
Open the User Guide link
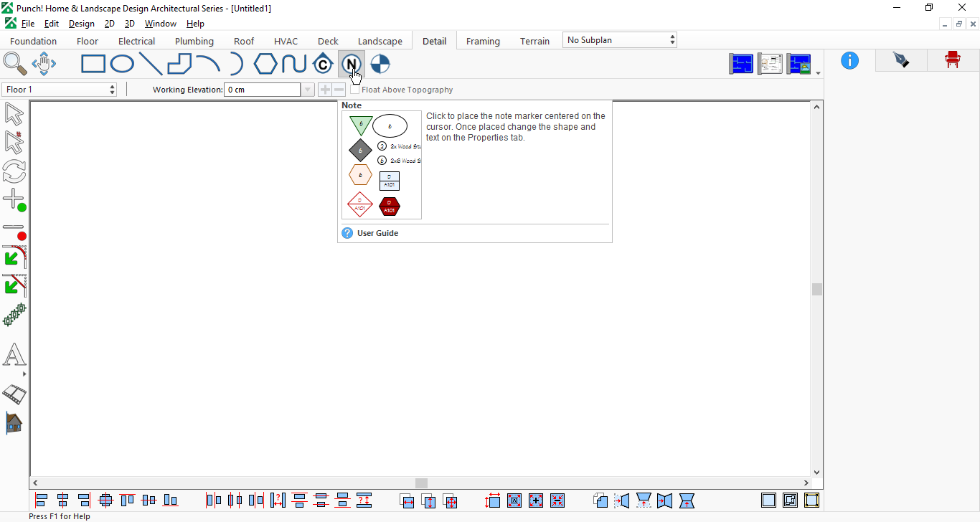(377, 233)
